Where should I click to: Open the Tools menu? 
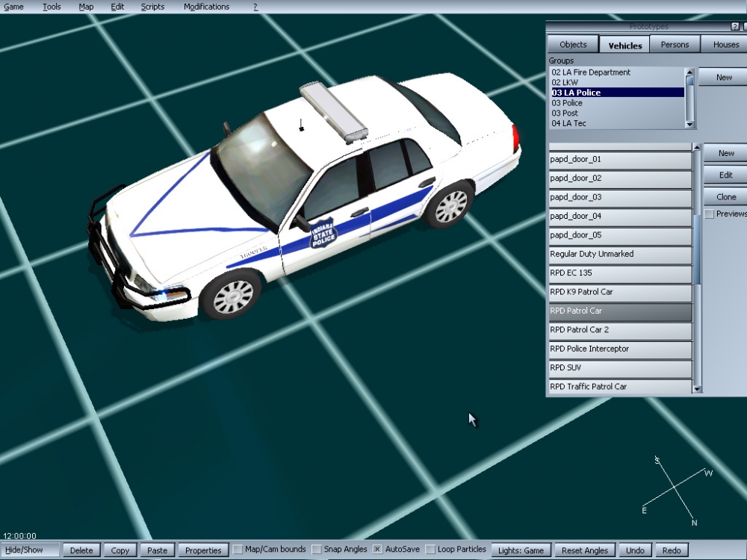52,7
